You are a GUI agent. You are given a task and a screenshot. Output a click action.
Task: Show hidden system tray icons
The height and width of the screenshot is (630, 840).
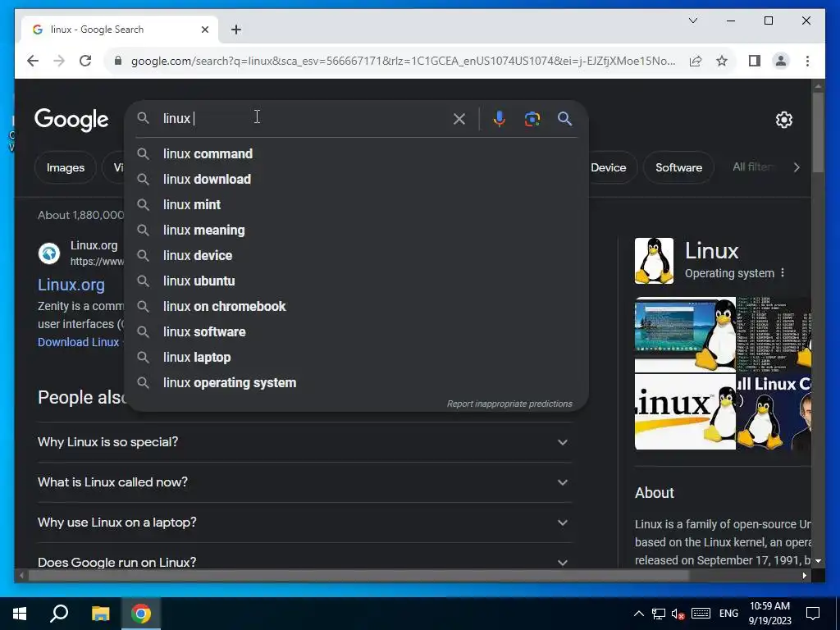(x=638, y=614)
